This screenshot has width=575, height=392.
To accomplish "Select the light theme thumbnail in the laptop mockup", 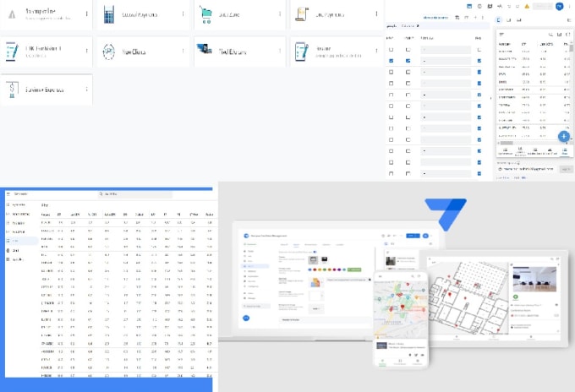I will point(313,259).
